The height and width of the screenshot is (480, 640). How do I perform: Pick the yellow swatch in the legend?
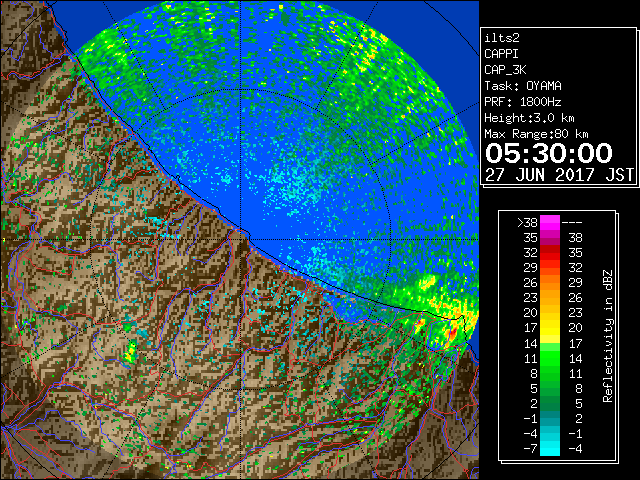click(550, 329)
